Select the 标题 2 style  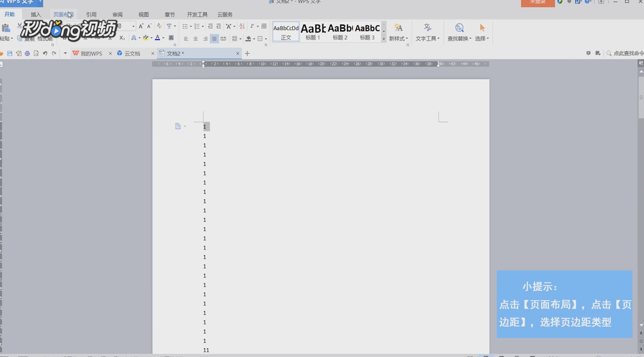pyautogui.click(x=340, y=32)
